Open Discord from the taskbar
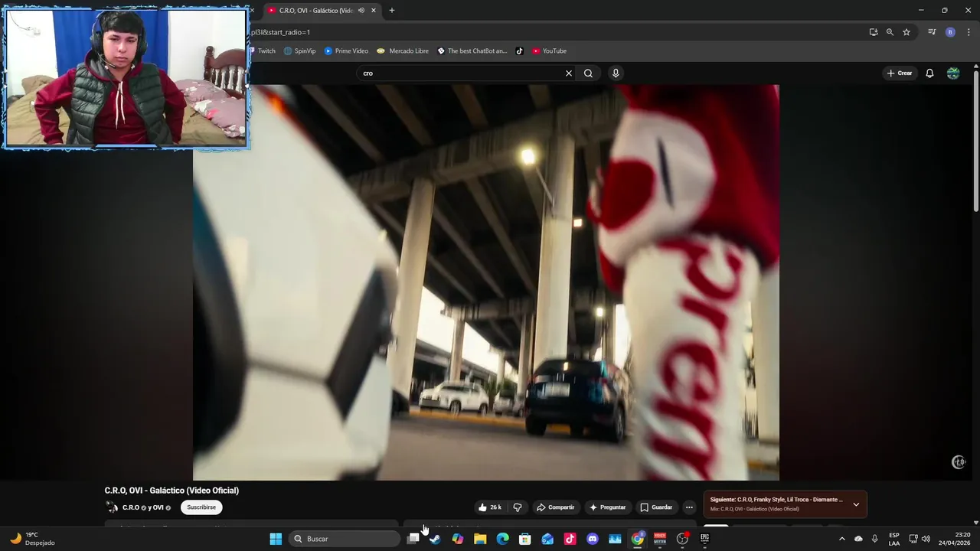 tap(592, 539)
